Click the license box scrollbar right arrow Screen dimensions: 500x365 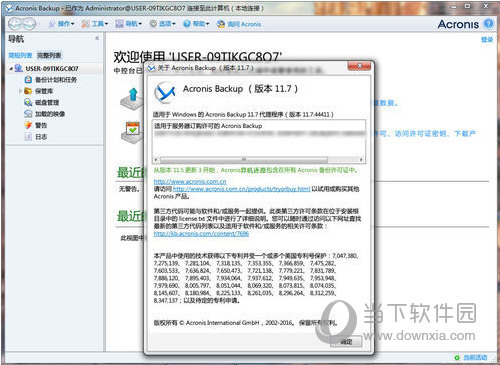pyautogui.click(x=361, y=160)
